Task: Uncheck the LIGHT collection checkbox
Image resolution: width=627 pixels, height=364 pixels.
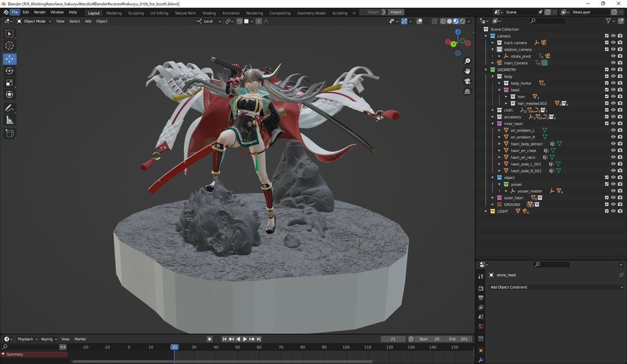Action: [x=607, y=211]
